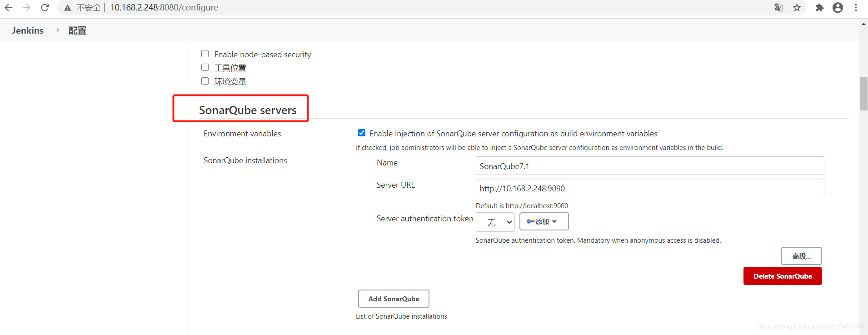
Task: Click the browser forward arrow
Action: point(26,7)
